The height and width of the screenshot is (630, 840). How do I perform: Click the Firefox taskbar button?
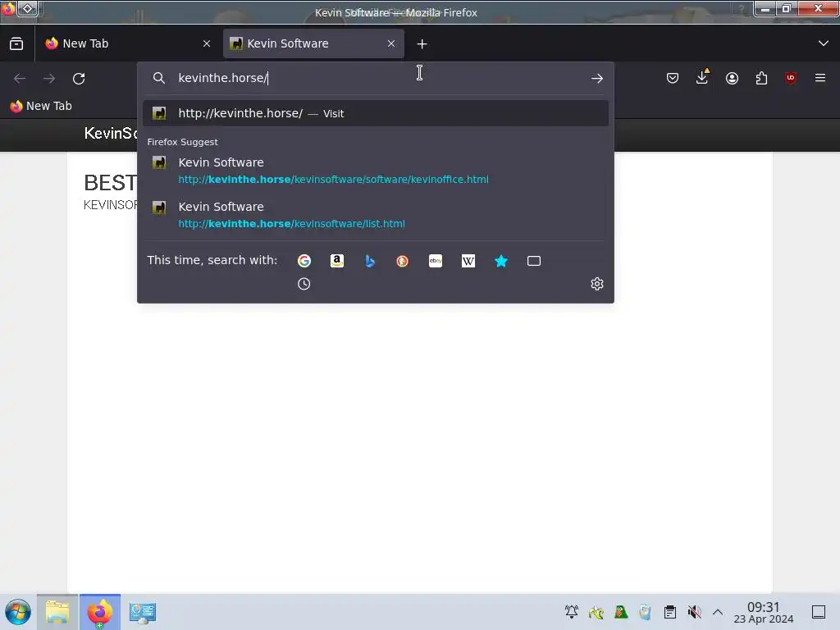pos(100,612)
